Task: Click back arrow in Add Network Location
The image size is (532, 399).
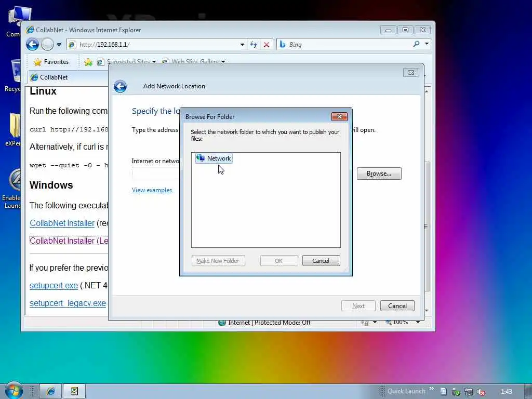Action: (120, 86)
